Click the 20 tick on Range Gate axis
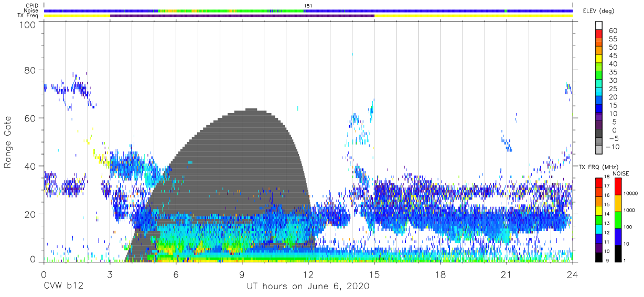 (x=30, y=214)
